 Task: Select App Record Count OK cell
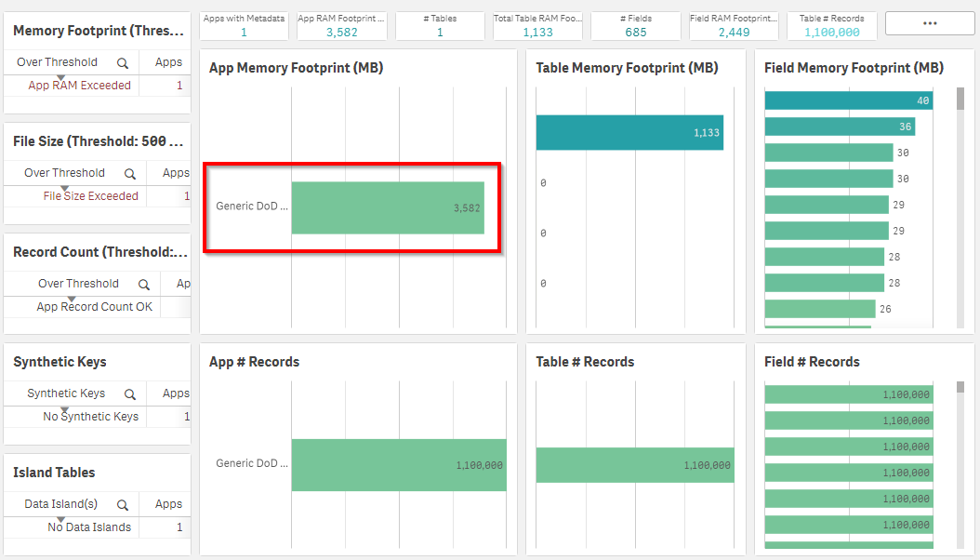94,307
